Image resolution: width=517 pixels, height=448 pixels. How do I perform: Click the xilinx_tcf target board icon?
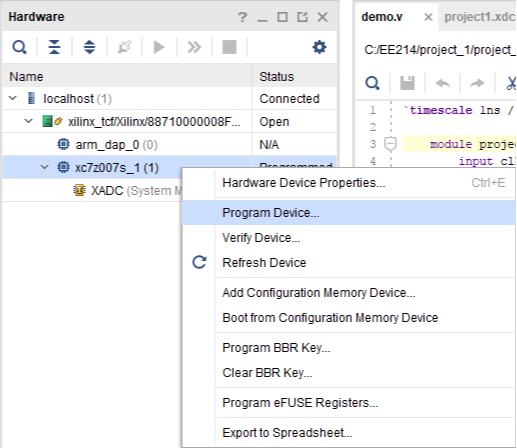[x=47, y=121]
